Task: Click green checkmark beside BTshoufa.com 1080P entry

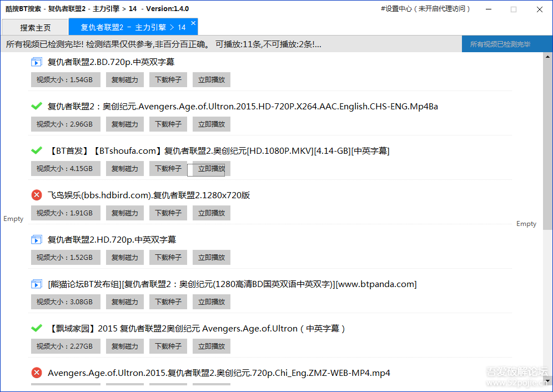Action: (36, 150)
